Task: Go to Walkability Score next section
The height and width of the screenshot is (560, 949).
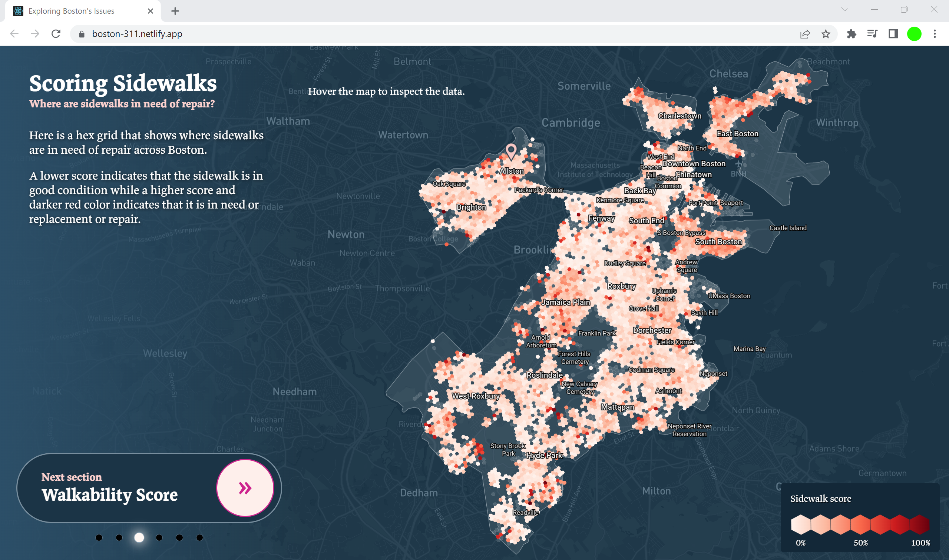Action: click(109, 494)
